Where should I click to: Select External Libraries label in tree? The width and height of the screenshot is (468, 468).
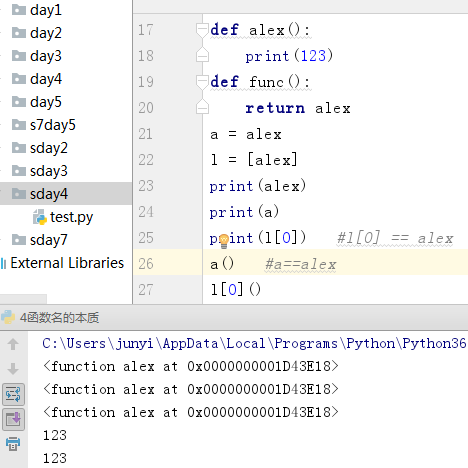point(67,263)
